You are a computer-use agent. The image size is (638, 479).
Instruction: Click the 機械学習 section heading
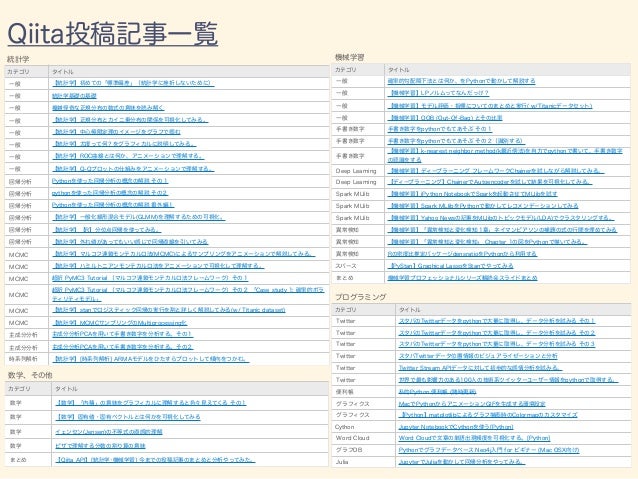click(x=350, y=57)
